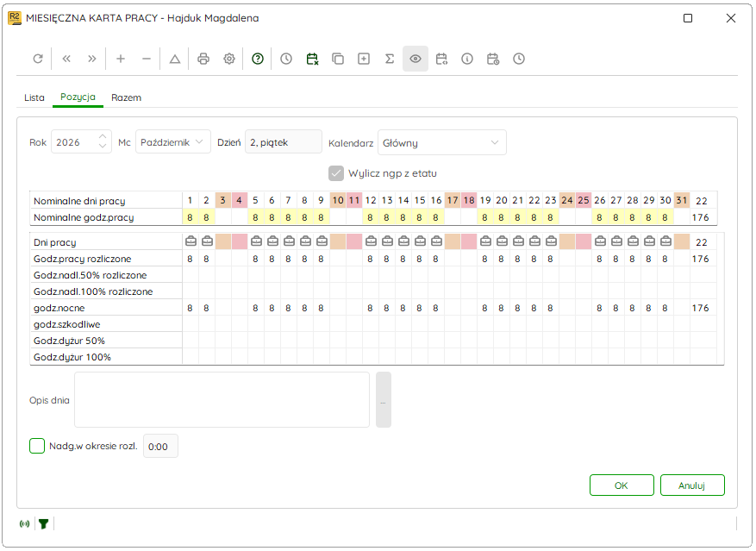This screenshot has width=756, height=551.
Task: Click the sigma sum icon
Action: 390,59
